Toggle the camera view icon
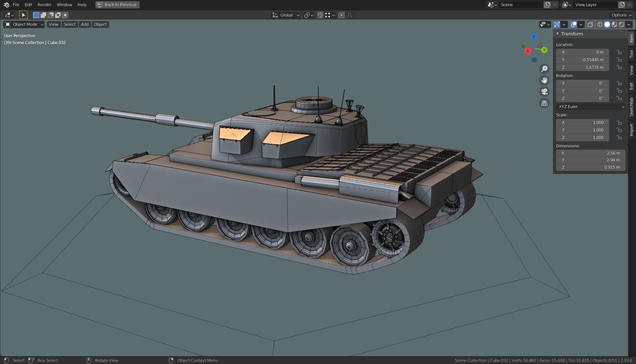The width and height of the screenshot is (636, 364). point(544,92)
